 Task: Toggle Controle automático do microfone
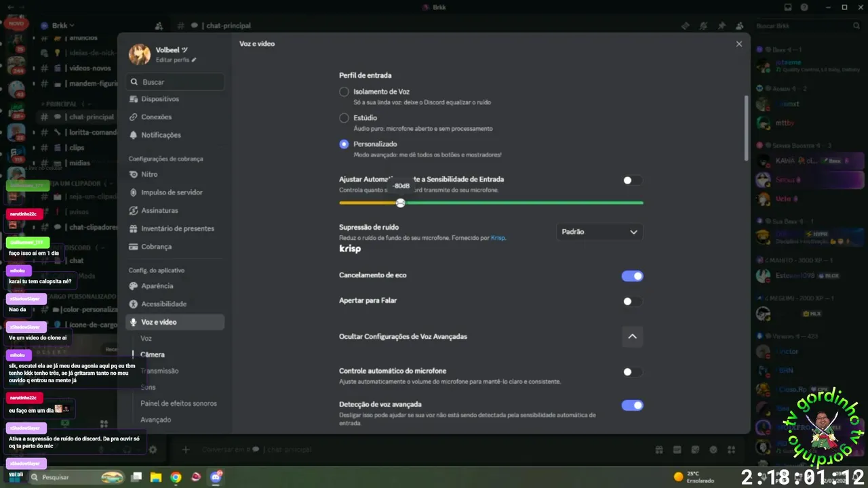coord(632,372)
